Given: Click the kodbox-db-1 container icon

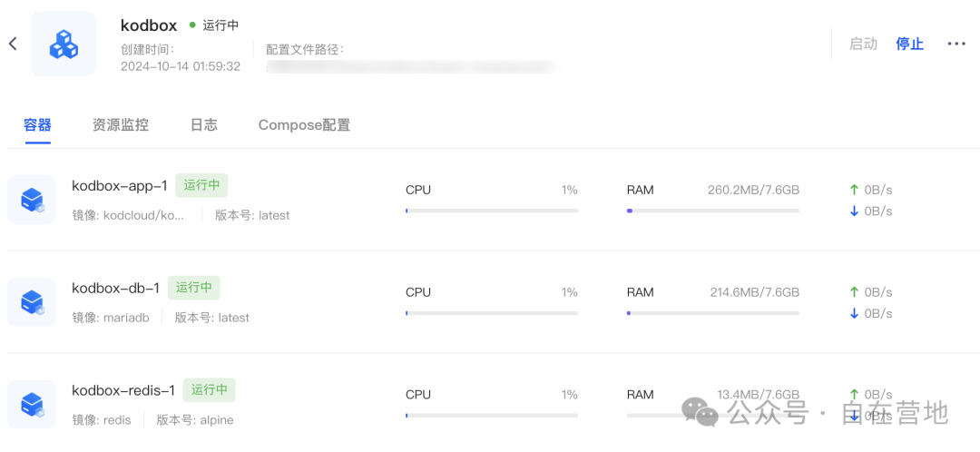Looking at the screenshot, I should click(x=32, y=301).
